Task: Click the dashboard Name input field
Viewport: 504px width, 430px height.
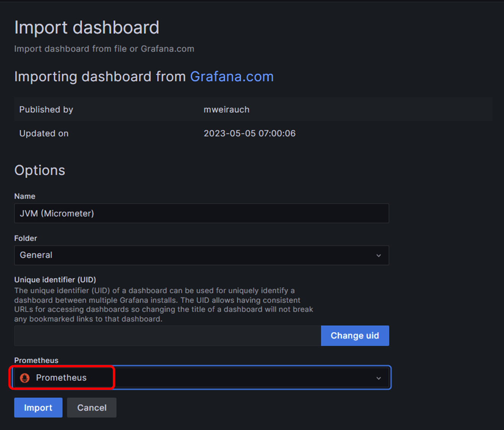Action: pos(202,213)
